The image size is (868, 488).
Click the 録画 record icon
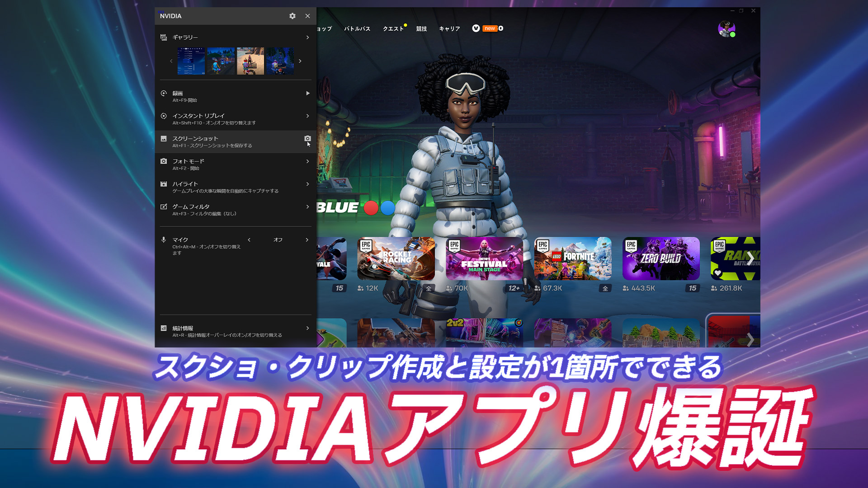[x=164, y=93]
